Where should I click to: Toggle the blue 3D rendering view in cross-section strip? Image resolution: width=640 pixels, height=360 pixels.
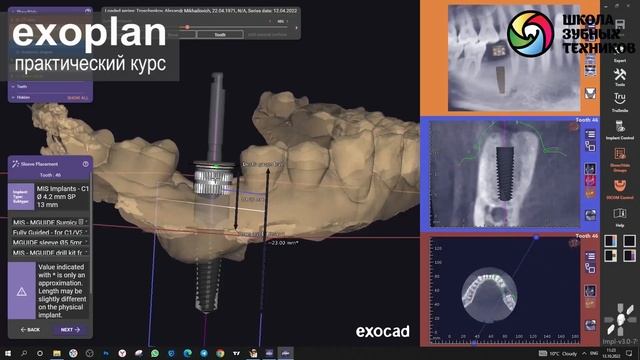pos(590,168)
